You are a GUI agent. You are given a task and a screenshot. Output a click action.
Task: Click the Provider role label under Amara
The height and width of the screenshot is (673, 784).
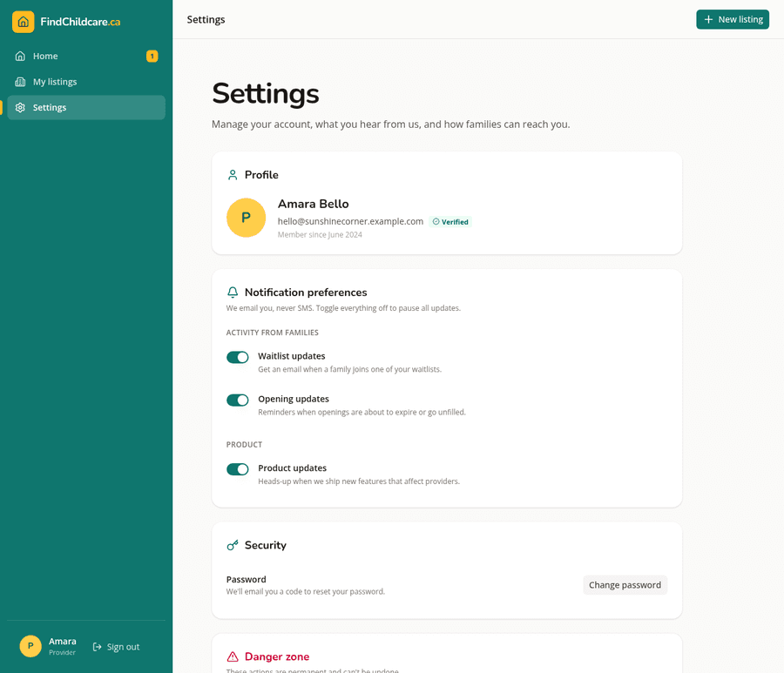tap(62, 652)
